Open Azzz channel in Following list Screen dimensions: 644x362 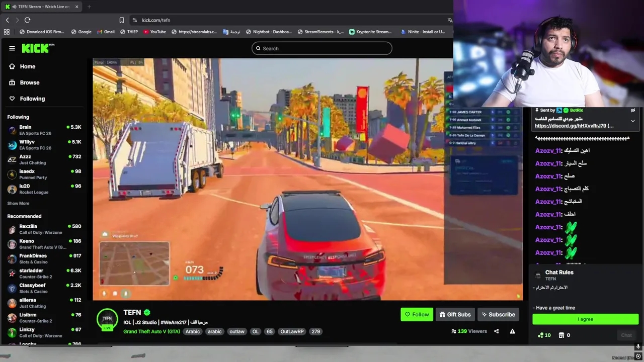coord(44,159)
